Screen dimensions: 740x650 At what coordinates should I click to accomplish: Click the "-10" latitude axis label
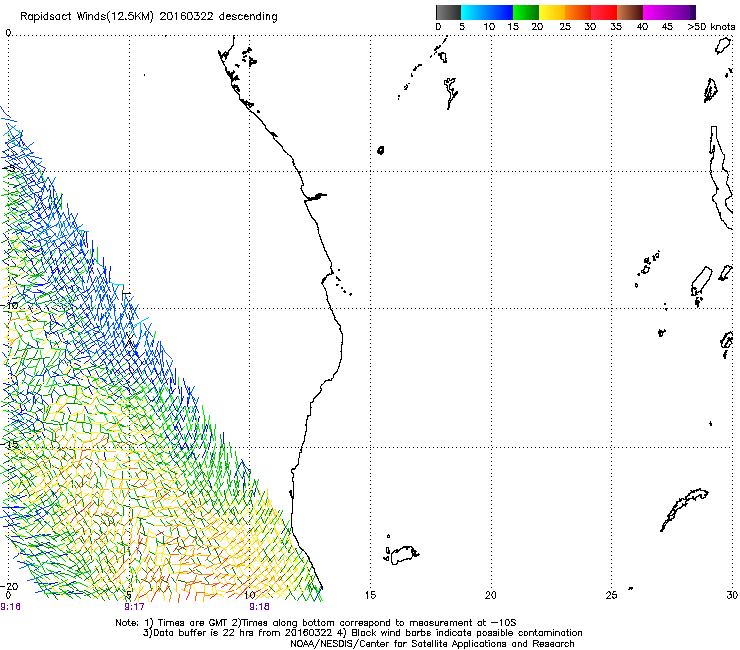(10, 305)
